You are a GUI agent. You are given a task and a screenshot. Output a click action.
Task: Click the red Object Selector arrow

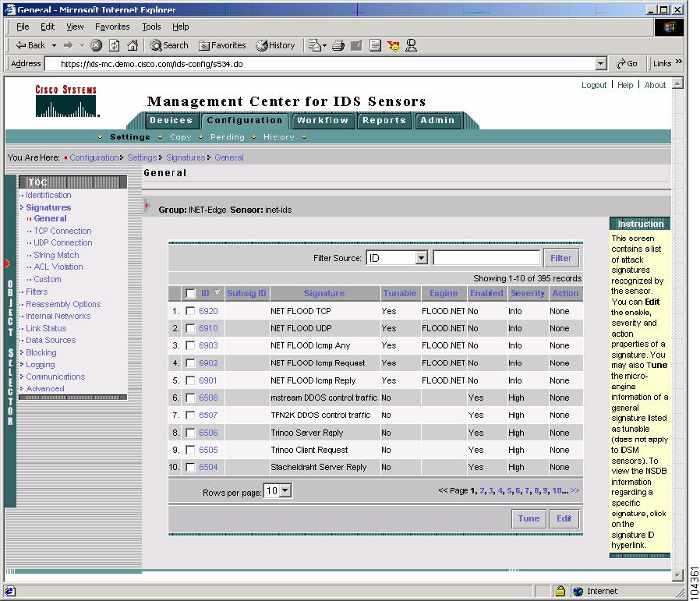[x=7, y=263]
